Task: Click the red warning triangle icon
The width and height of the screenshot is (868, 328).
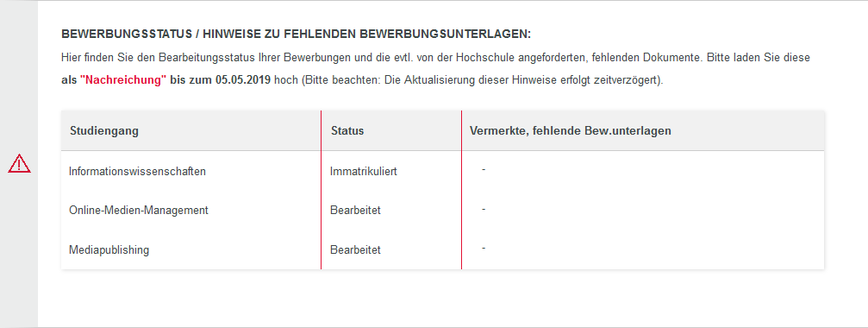Action: [19, 163]
